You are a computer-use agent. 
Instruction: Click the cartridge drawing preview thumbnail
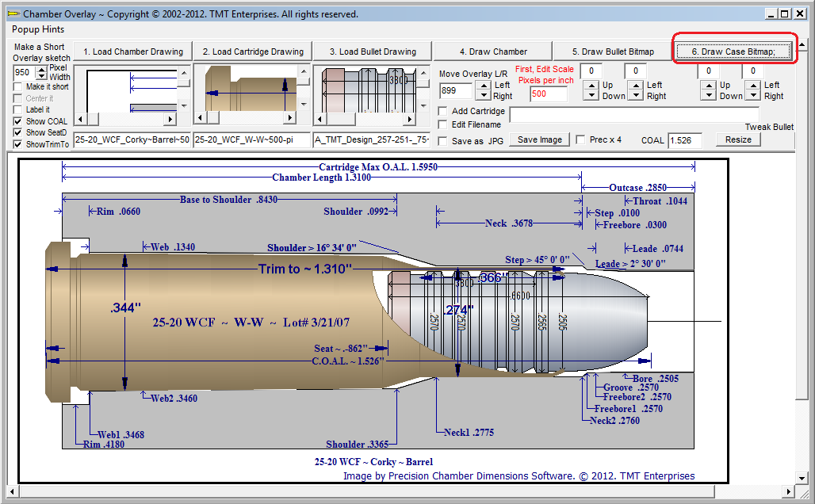(245, 89)
